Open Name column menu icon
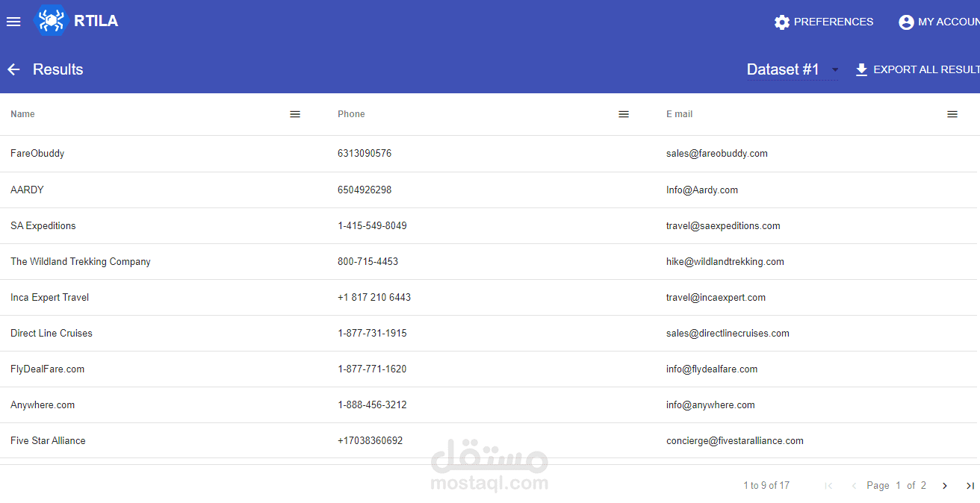 (295, 114)
